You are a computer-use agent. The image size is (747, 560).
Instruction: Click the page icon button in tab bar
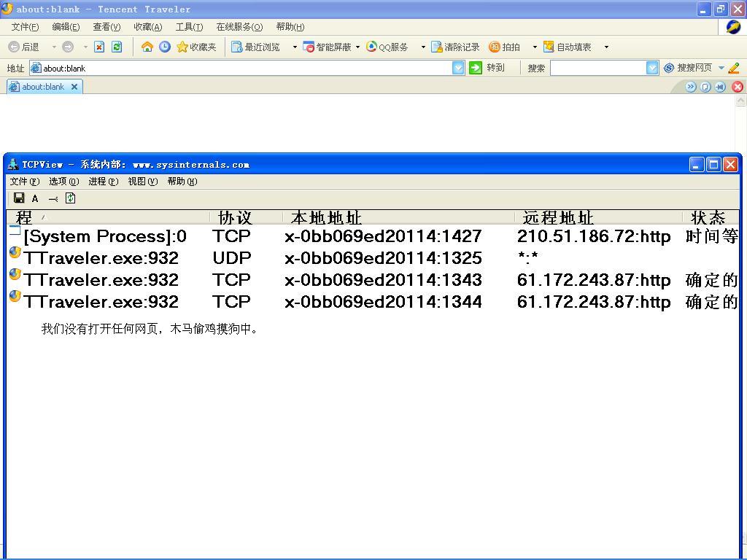[x=705, y=87]
